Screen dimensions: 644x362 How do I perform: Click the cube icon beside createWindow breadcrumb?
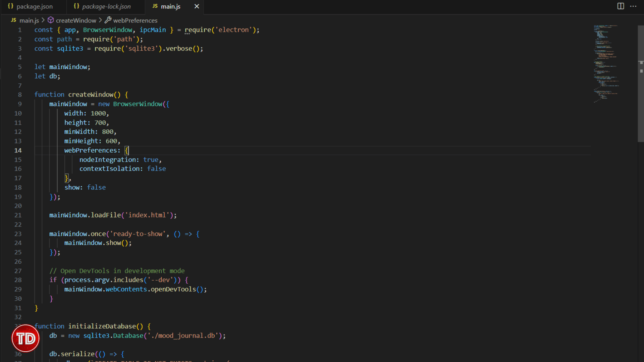[x=51, y=20]
